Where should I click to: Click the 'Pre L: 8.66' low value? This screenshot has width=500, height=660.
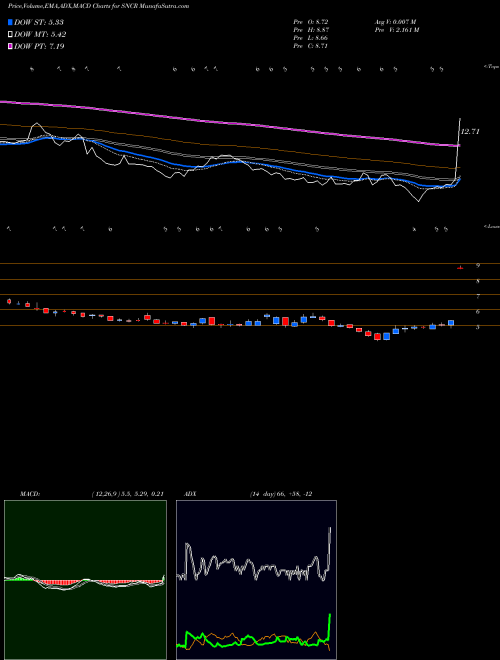pos(311,38)
